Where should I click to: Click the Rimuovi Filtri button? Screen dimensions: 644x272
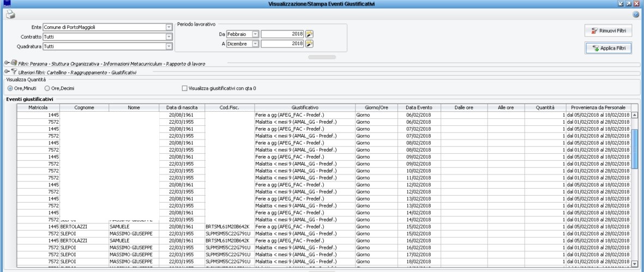(608, 31)
